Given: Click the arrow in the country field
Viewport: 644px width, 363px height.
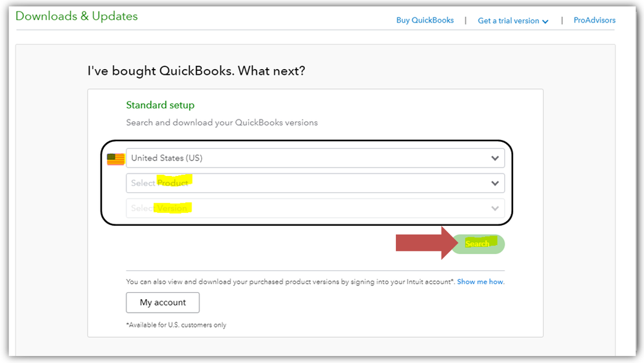Looking at the screenshot, I should (x=494, y=158).
